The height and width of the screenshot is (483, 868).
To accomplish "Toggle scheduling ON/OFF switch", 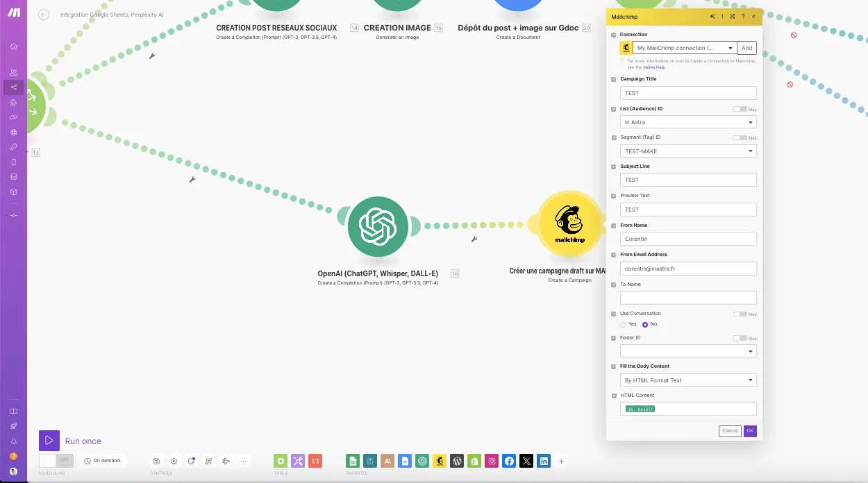I will pyautogui.click(x=56, y=460).
